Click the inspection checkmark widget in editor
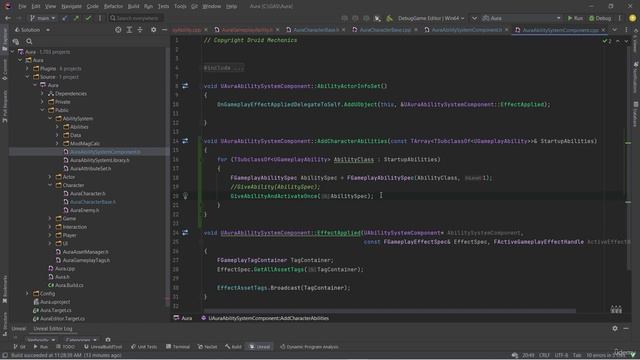This screenshot has width=640, height=360. click(607, 41)
